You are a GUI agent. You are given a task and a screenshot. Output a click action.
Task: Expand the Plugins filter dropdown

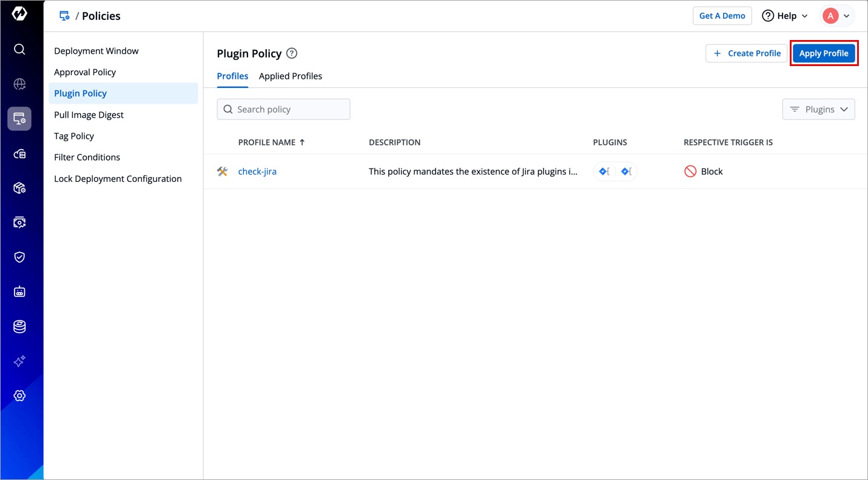click(x=818, y=110)
